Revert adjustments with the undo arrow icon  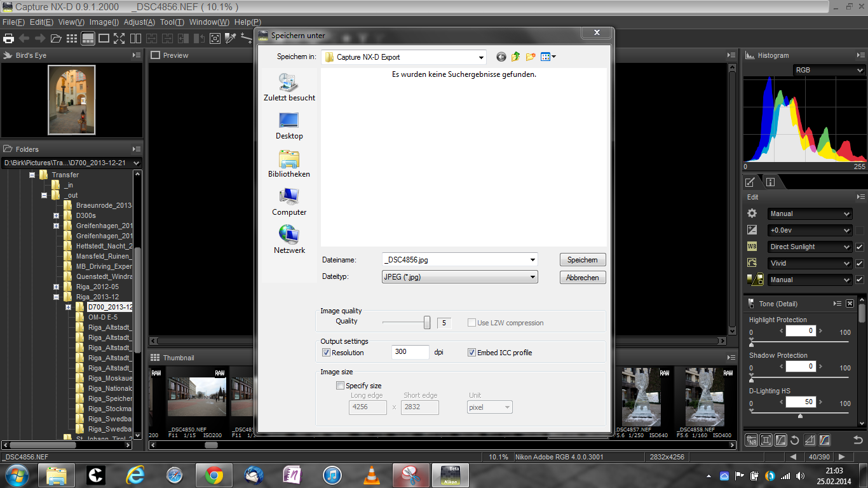click(858, 440)
